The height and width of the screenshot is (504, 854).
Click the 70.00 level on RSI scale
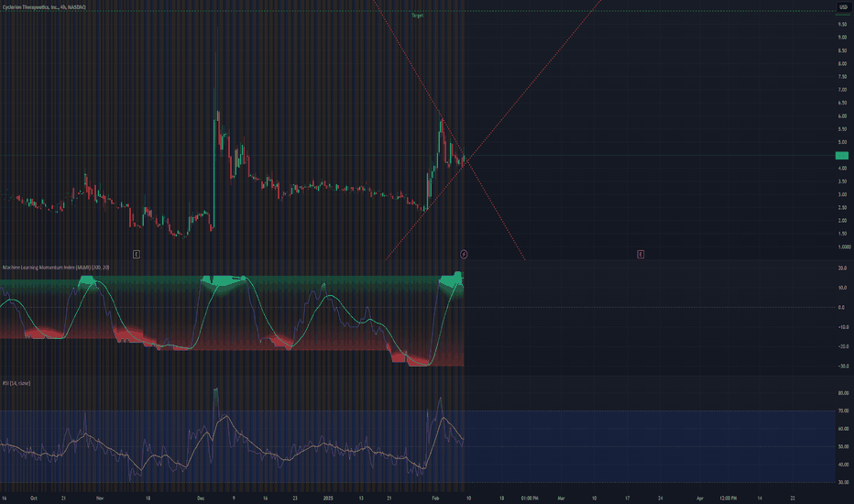click(843, 411)
